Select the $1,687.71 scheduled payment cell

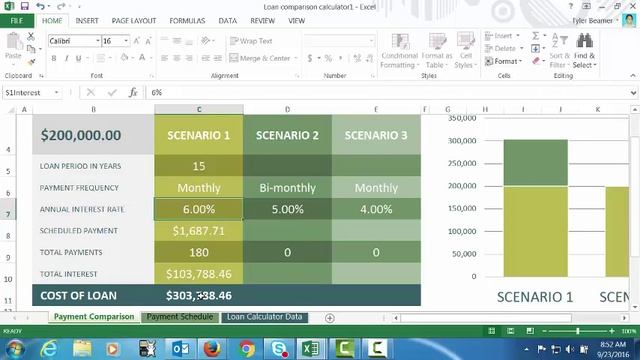coord(199,231)
